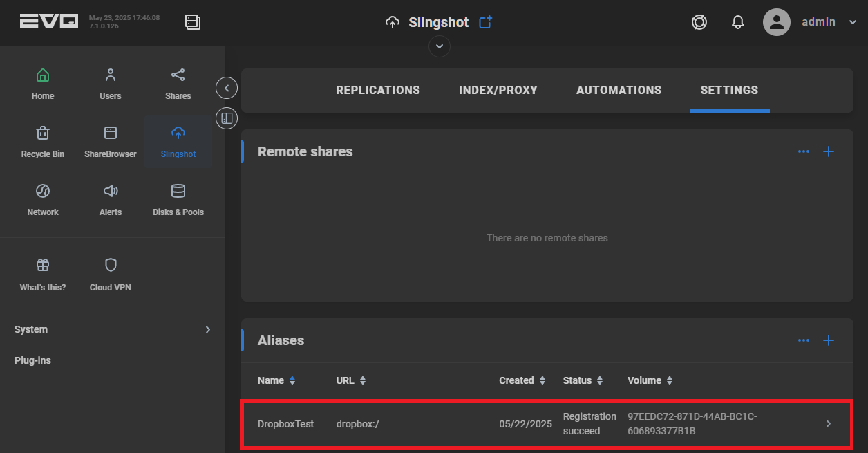Screen dimensions: 868x453
Task: Open the Network settings
Action: 43,200
